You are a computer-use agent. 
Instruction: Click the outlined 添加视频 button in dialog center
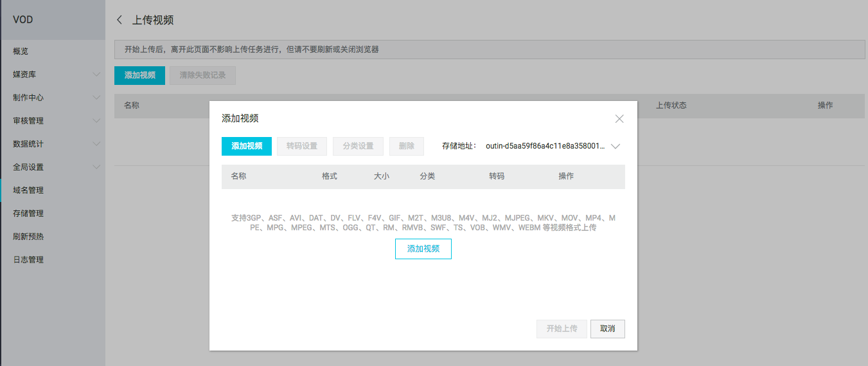423,249
